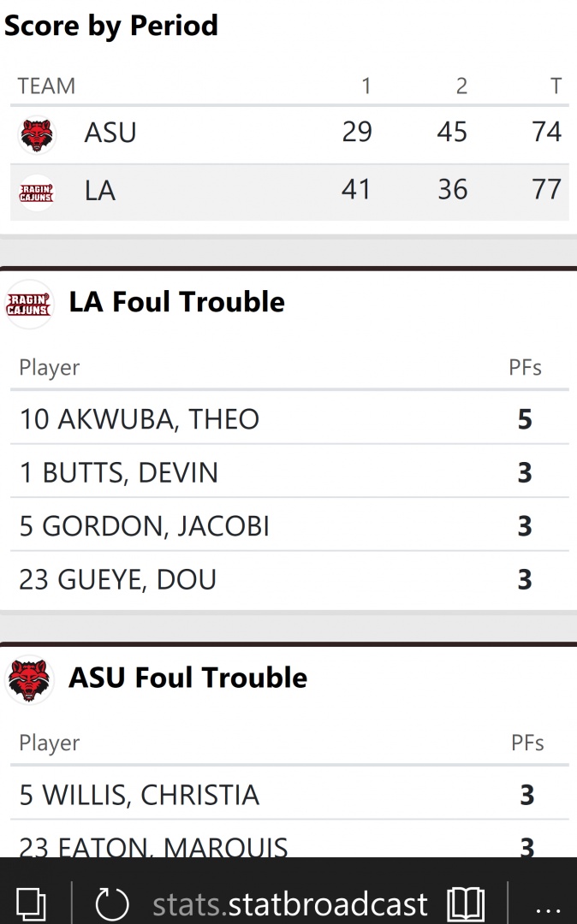The image size is (577, 924).
Task: Tap Red Wolves logo beside ASU Foul Trouble
Action: coord(29,678)
